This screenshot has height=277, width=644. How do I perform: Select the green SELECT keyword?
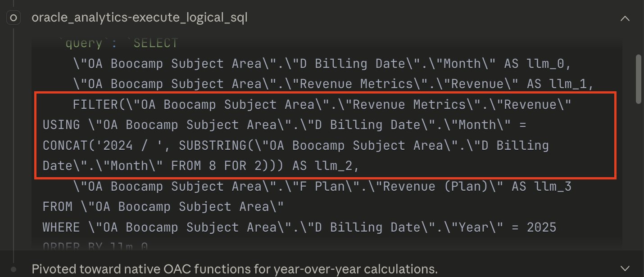coord(155,42)
